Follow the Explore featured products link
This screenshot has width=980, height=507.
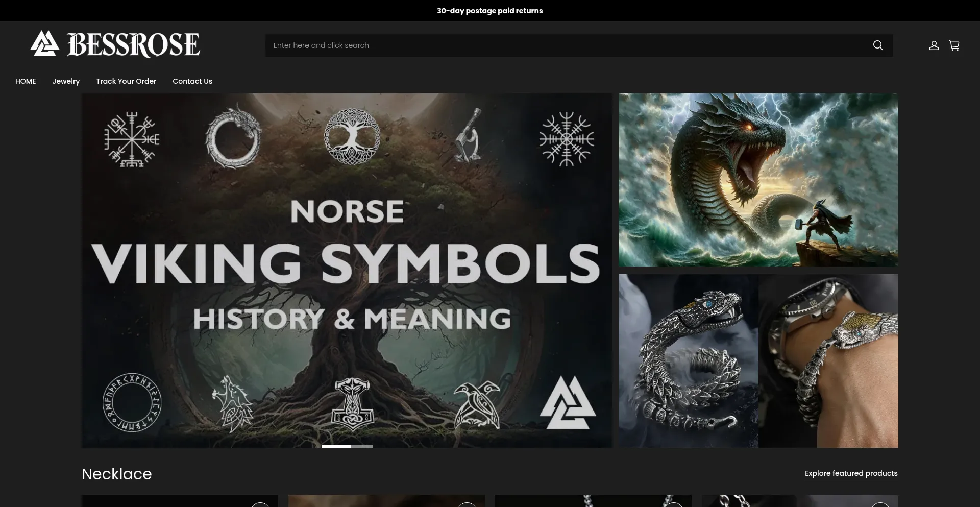851,473
